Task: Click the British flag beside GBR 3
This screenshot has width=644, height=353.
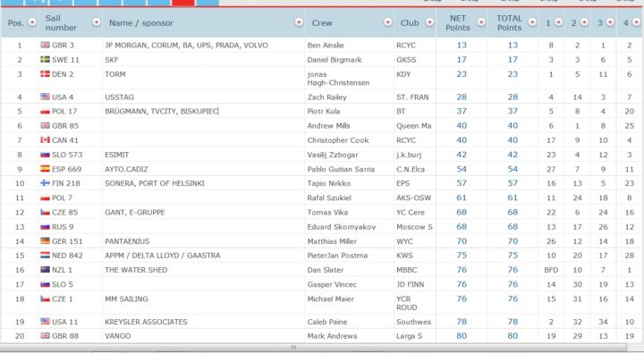Action: [46, 45]
